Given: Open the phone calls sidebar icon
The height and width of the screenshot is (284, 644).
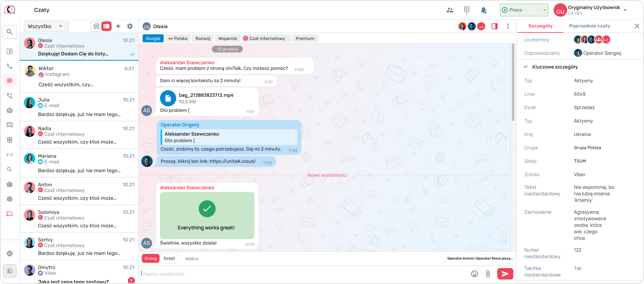Looking at the screenshot, I should [10, 66].
